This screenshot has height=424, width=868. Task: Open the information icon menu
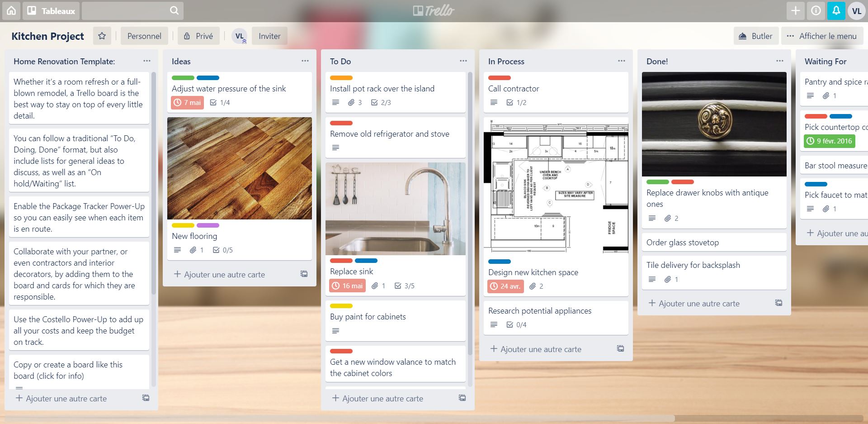[816, 10]
